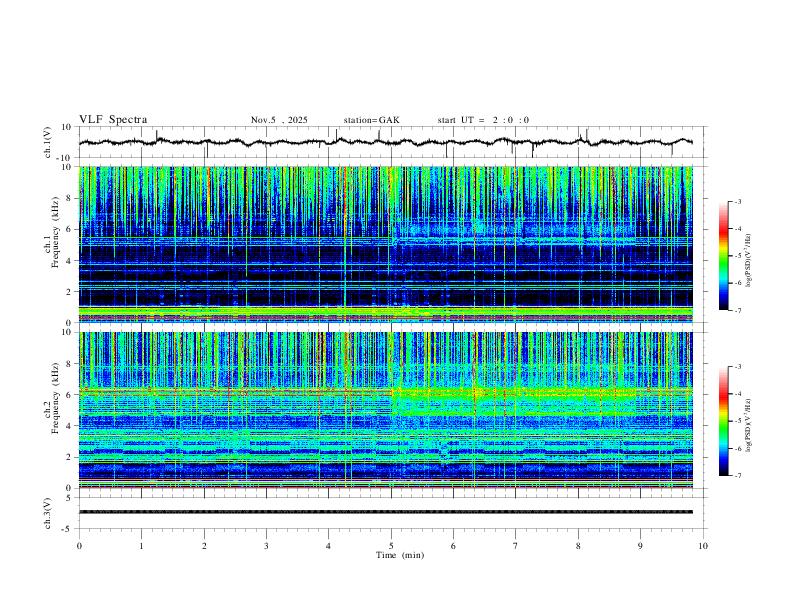Click the ch.2 spectrogram color scale bar
The height and width of the screenshot is (612, 792).
click(723, 421)
